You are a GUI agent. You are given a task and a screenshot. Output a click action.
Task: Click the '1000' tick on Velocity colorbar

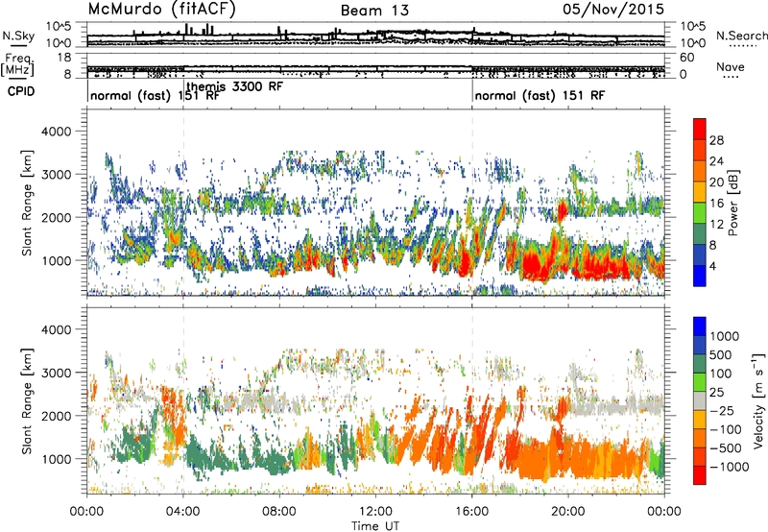[724, 336]
